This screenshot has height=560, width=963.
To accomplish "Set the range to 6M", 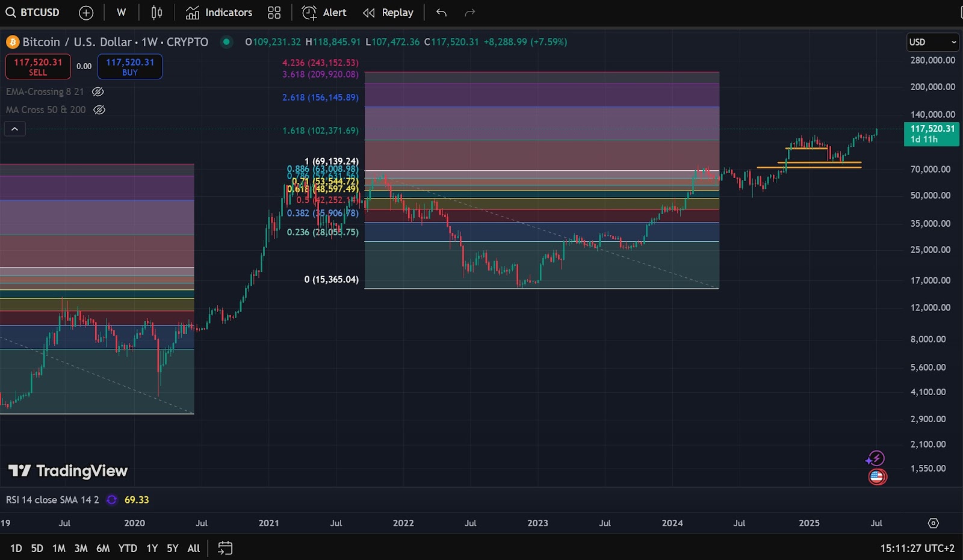I will pyautogui.click(x=103, y=549).
